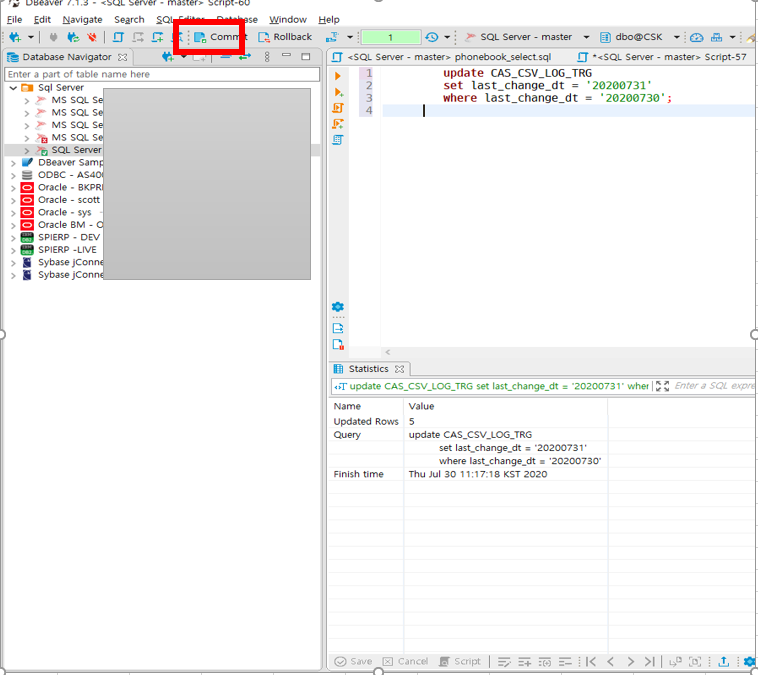Expand the 'Oracle - scott' connection node

(14, 200)
